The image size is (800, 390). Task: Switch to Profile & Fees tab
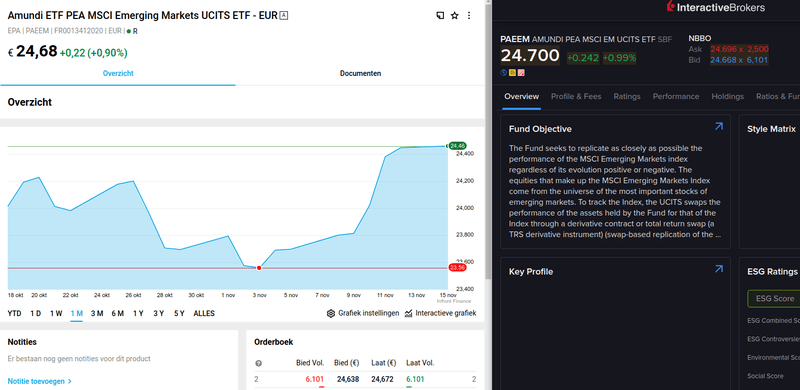(x=576, y=96)
